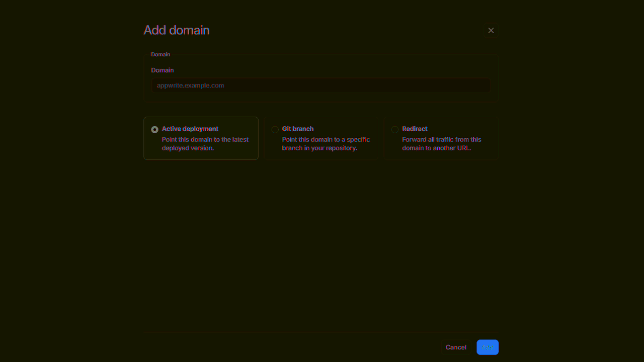644x362 pixels.
Task: Click the appwrite.example.com placeholder field
Action: point(320,85)
